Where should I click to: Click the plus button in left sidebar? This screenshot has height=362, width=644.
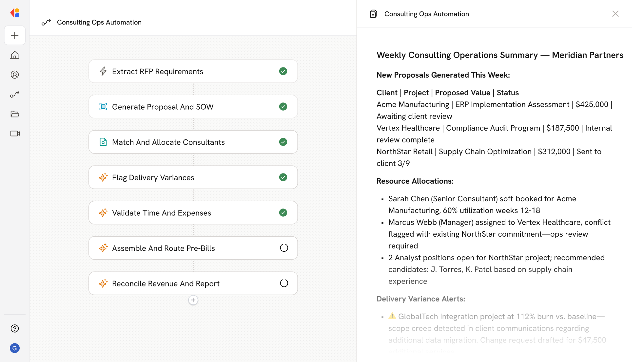pos(15,35)
